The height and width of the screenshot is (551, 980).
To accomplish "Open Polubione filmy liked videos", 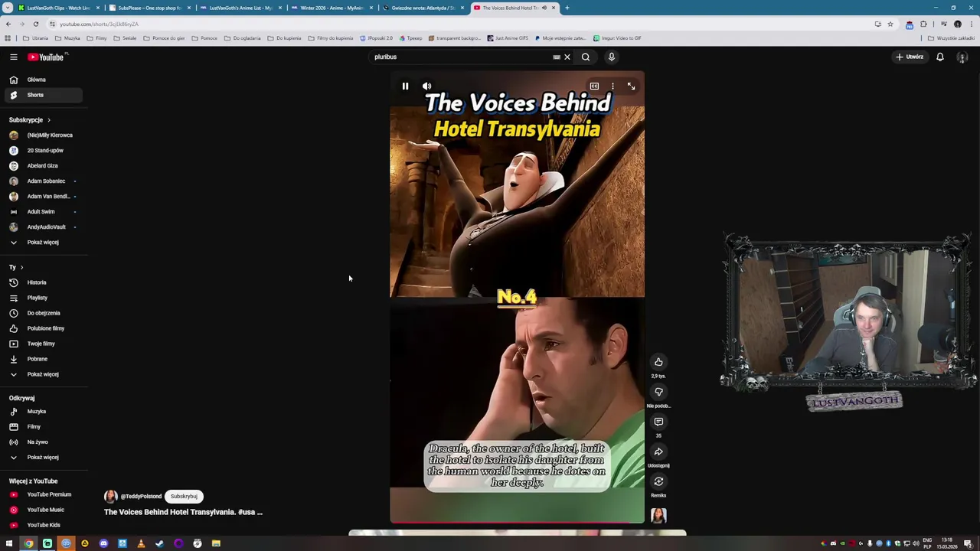I will (x=42, y=328).
